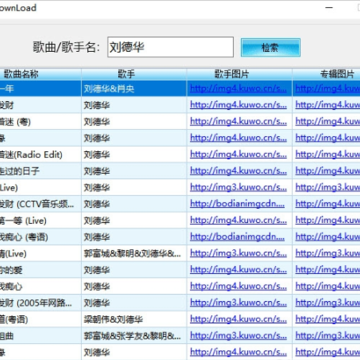Select 刘德华 in the 第一等 (Live) row
Viewport: 360px width, 360px height.
pos(97,221)
